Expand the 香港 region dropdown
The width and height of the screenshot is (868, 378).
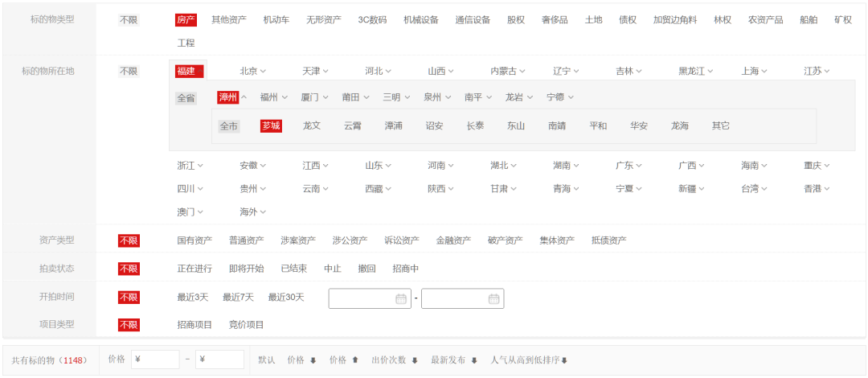(817, 188)
